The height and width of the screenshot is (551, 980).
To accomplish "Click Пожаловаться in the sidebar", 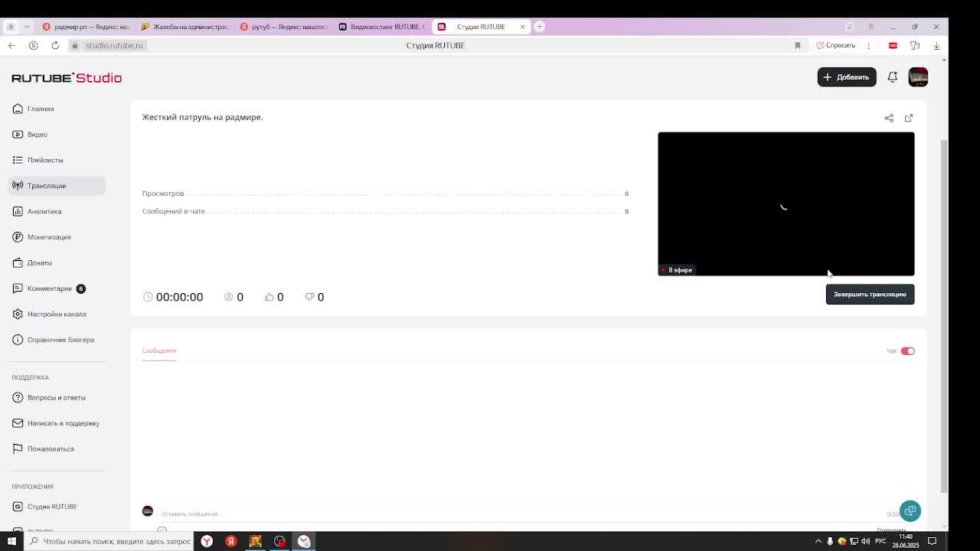I will click(51, 449).
